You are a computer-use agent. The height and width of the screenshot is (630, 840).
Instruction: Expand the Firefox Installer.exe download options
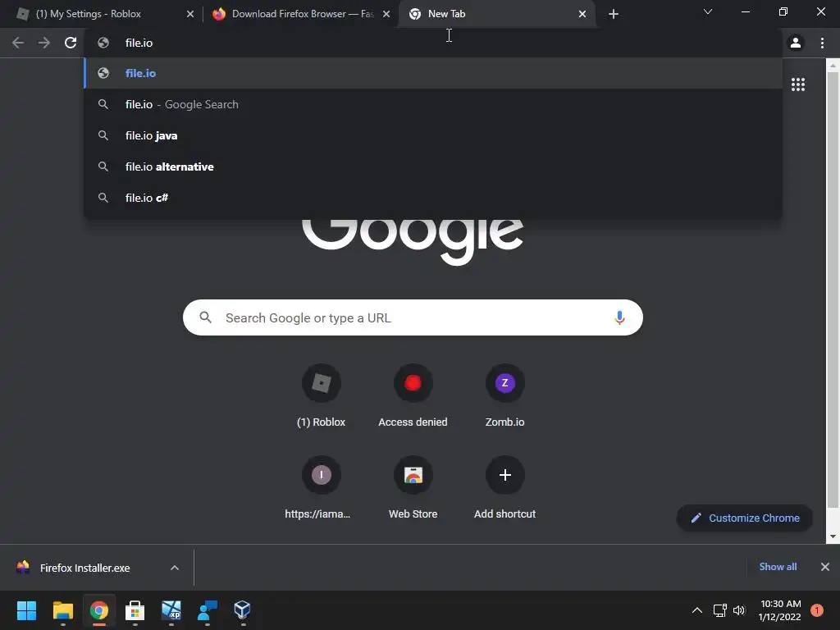point(175,568)
